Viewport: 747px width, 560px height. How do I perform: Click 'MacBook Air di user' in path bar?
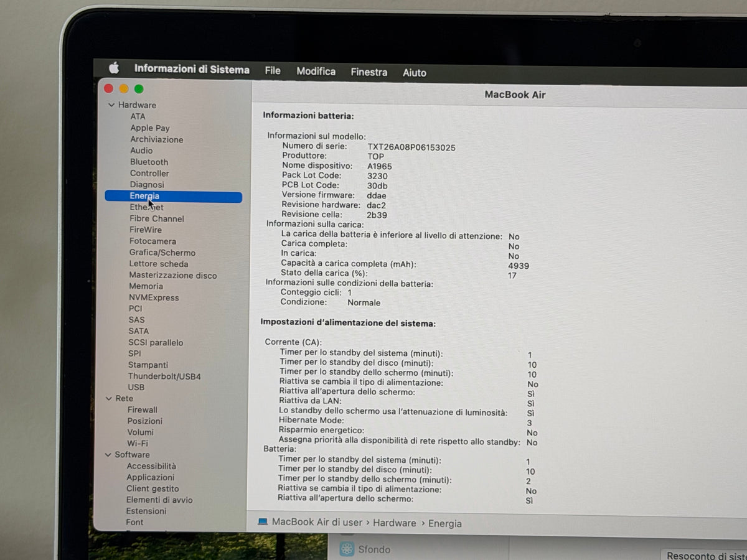point(317,522)
